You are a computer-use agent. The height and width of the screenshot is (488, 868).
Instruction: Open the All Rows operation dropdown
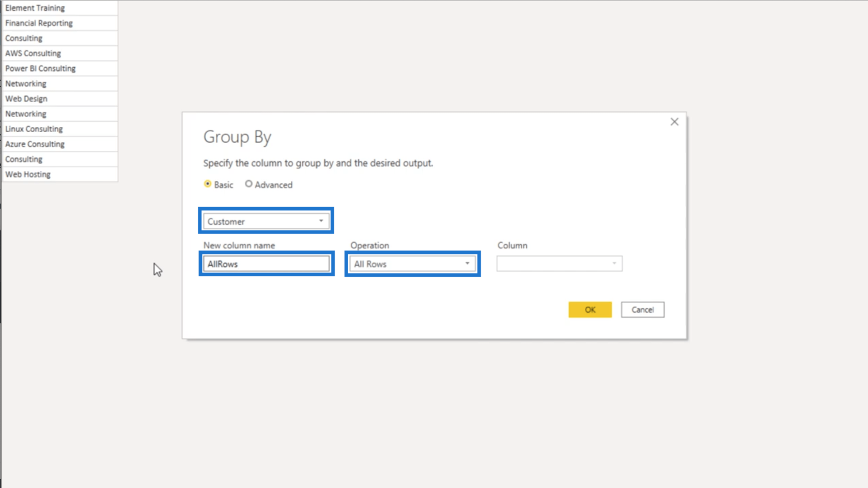point(412,264)
